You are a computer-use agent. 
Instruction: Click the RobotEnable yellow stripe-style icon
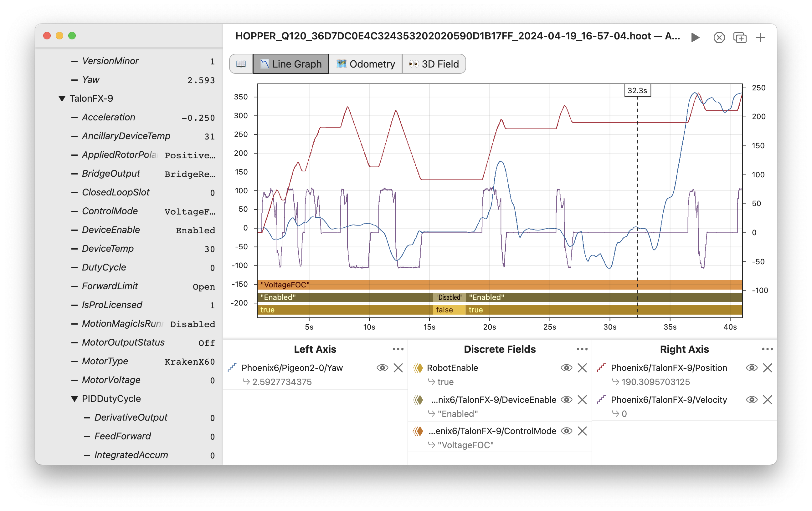(418, 367)
